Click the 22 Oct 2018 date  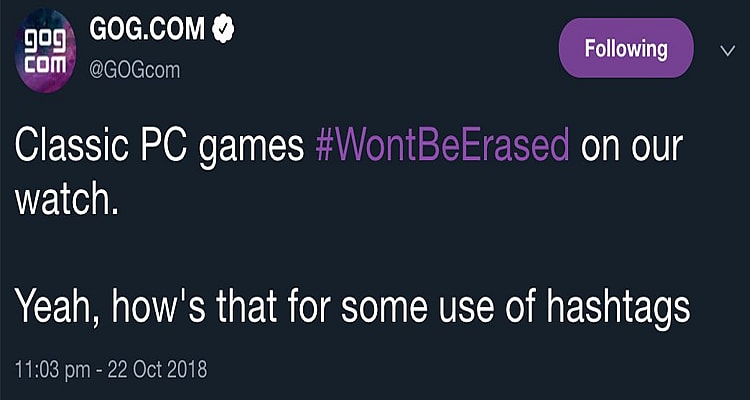click(x=158, y=369)
